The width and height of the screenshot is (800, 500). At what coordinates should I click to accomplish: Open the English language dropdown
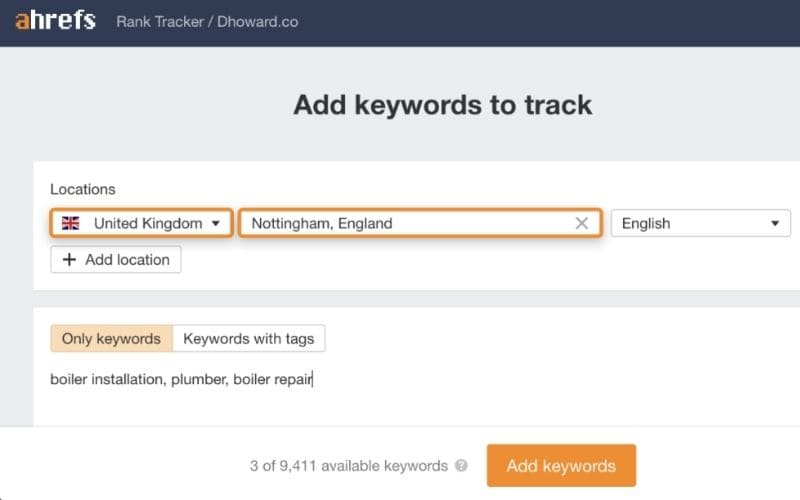[701, 223]
